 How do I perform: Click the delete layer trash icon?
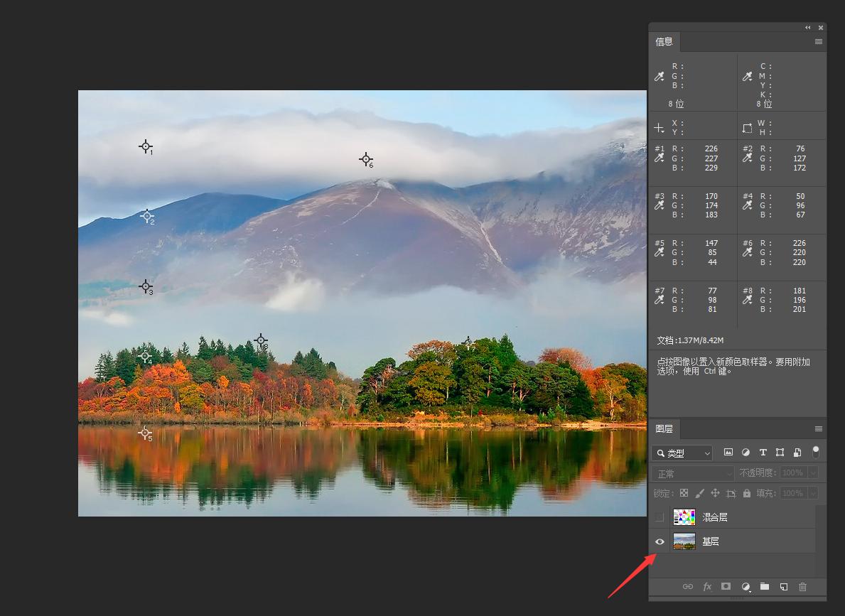coord(803,587)
